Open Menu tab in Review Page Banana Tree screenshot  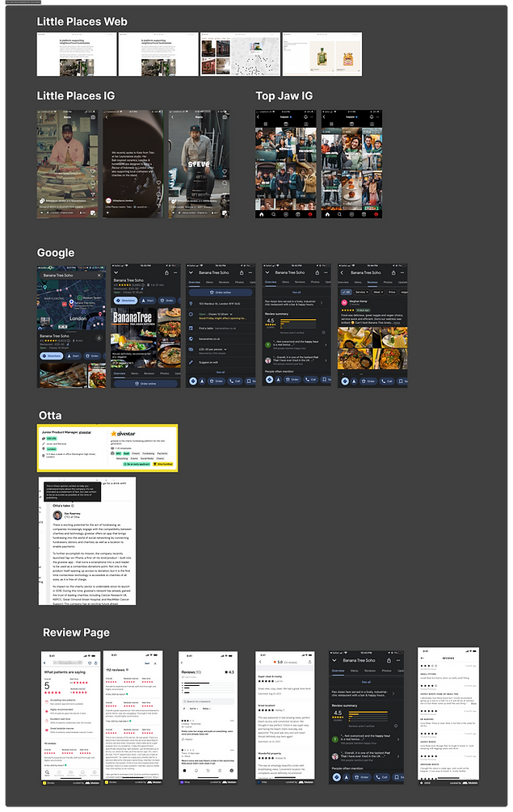tap(355, 671)
